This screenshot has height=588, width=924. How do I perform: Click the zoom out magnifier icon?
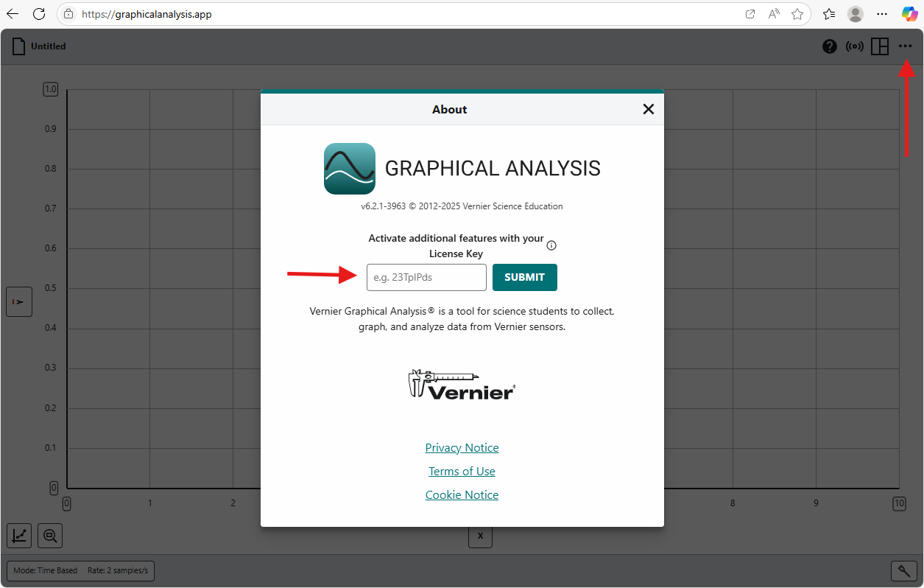point(50,536)
